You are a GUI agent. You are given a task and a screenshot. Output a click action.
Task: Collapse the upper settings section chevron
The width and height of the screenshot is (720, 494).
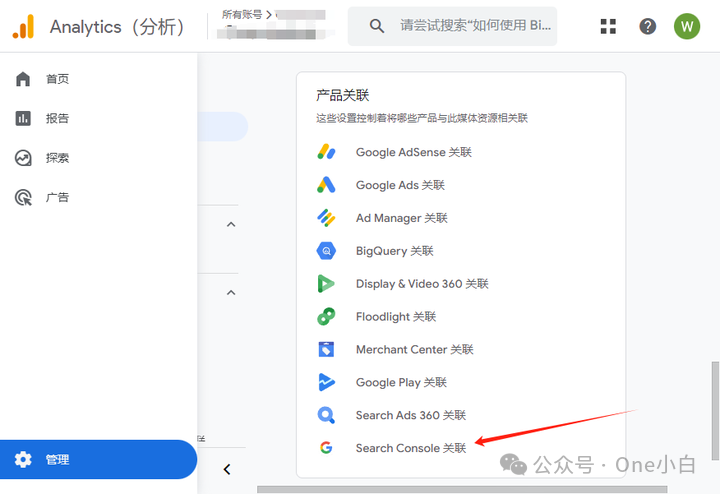point(231,225)
